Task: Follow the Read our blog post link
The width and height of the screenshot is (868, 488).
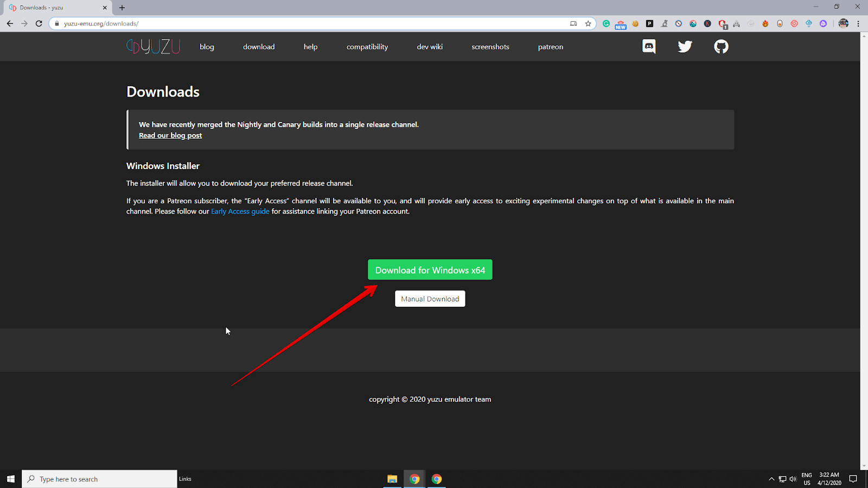Action: (170, 136)
